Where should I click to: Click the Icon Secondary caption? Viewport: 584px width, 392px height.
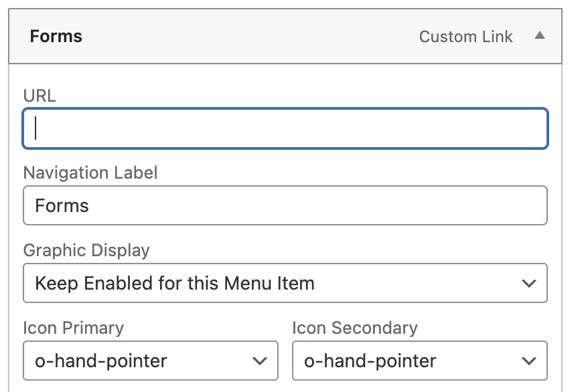(355, 328)
